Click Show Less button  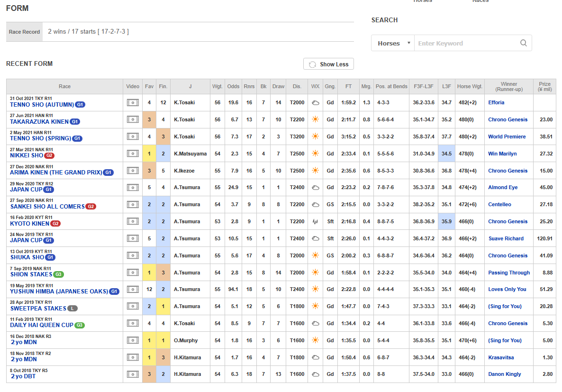328,64
